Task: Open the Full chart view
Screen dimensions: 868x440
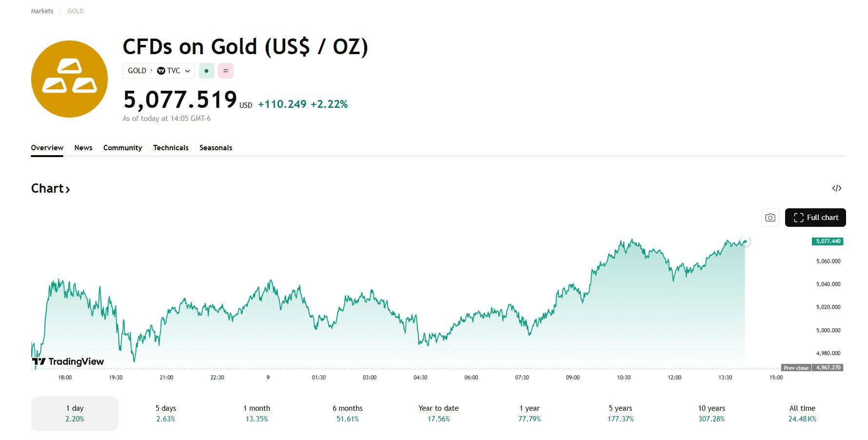Action: tap(815, 218)
